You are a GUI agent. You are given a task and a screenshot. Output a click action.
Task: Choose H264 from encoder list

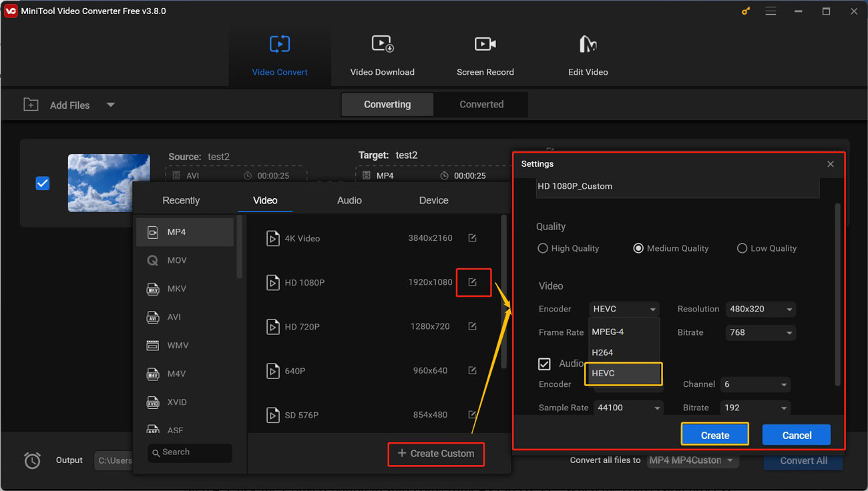click(x=624, y=352)
